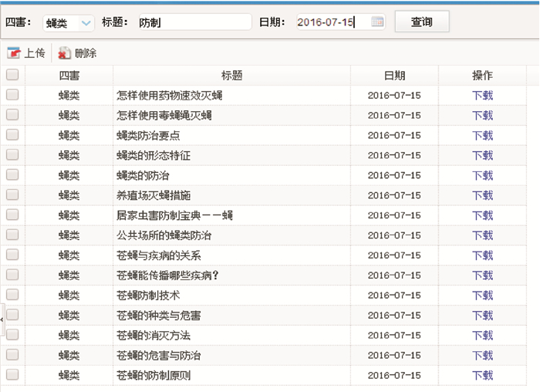Toggle the select-all checkbox in header
Screen dimensions: 540x392
(12, 76)
